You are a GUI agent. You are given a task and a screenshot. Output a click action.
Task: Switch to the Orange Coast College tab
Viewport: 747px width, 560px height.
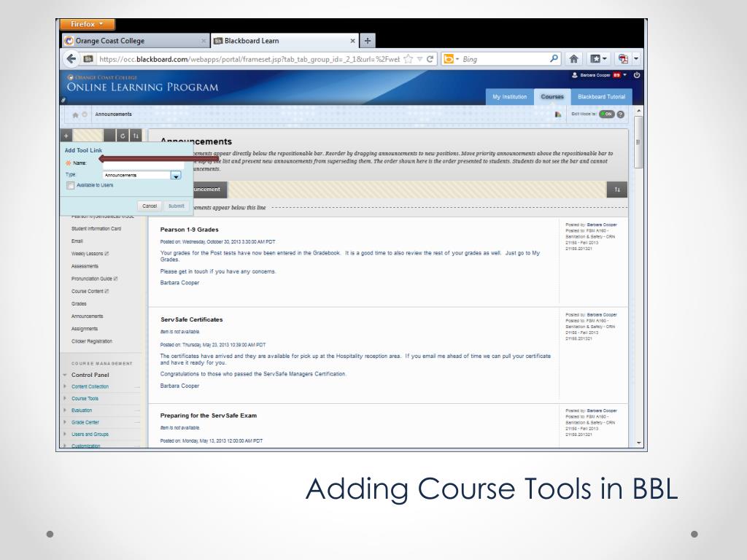tap(136, 41)
